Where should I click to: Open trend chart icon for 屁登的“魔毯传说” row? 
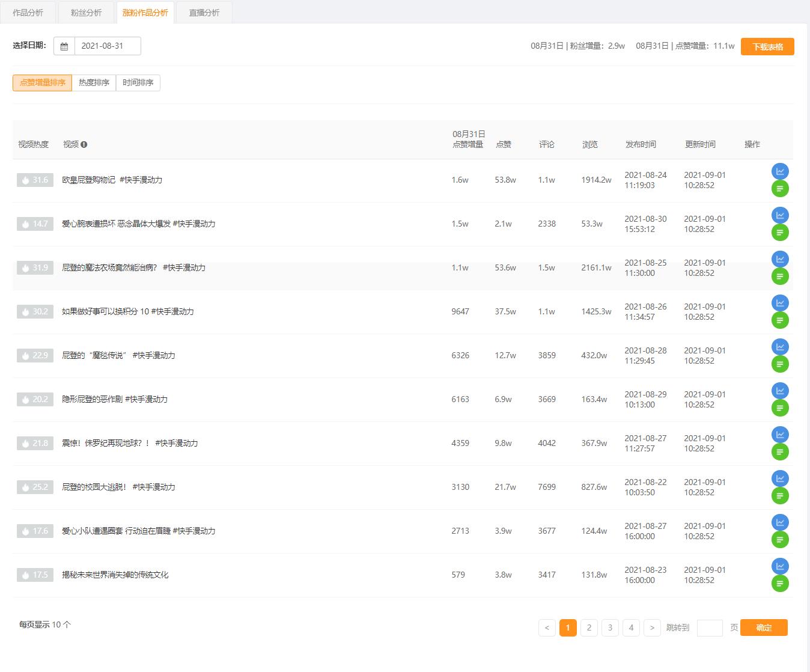tap(780, 347)
